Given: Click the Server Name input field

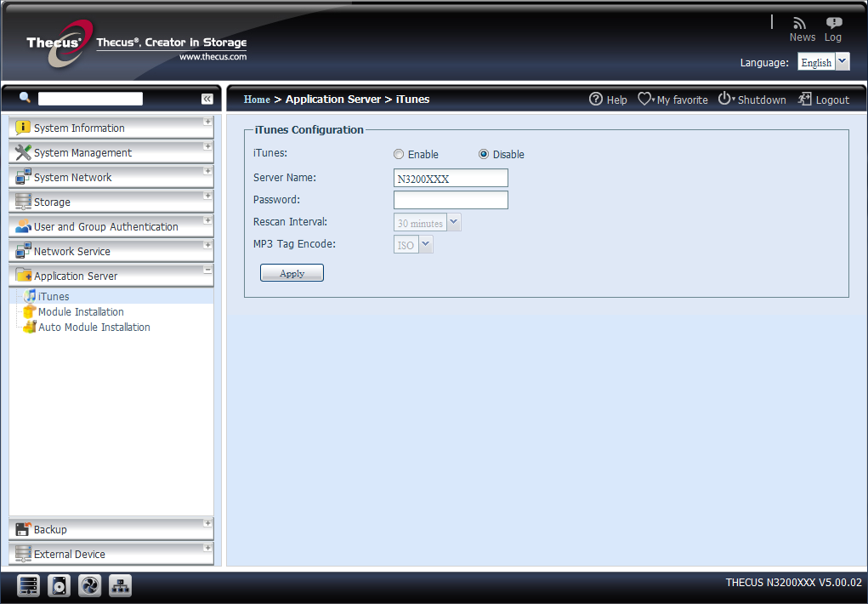Looking at the screenshot, I should pyautogui.click(x=451, y=178).
